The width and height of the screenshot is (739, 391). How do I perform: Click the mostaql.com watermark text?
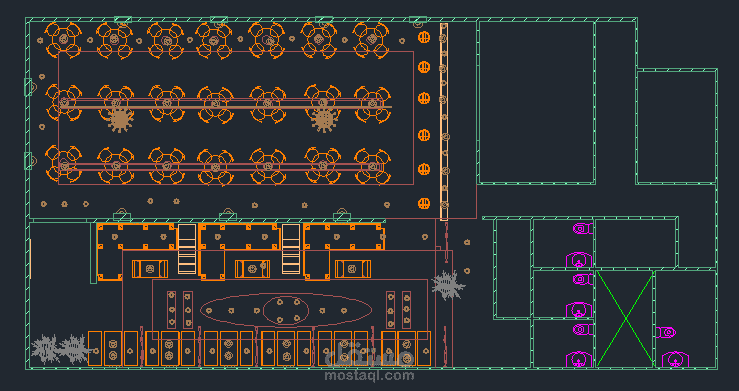tap(370, 375)
